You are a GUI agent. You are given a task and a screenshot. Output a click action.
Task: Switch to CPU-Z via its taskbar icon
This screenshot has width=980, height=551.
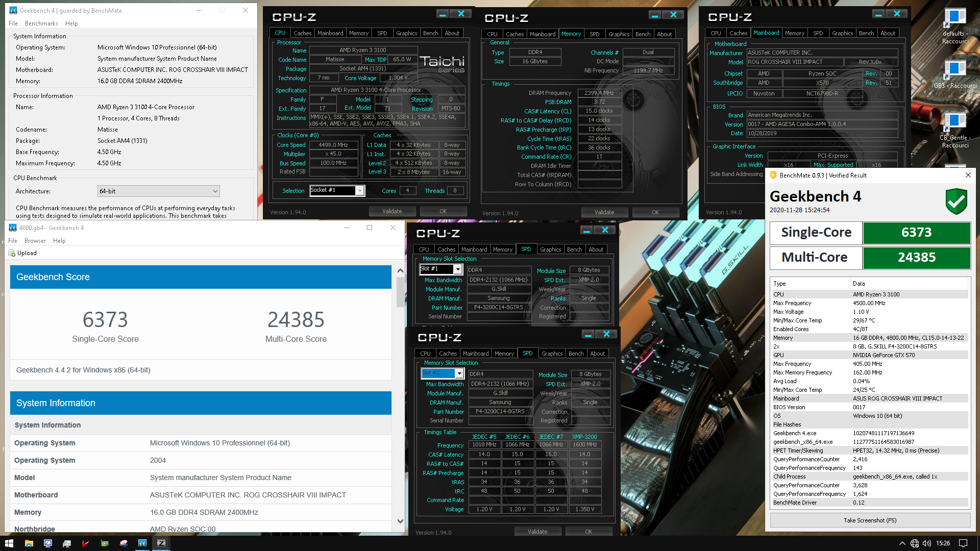coord(161,543)
